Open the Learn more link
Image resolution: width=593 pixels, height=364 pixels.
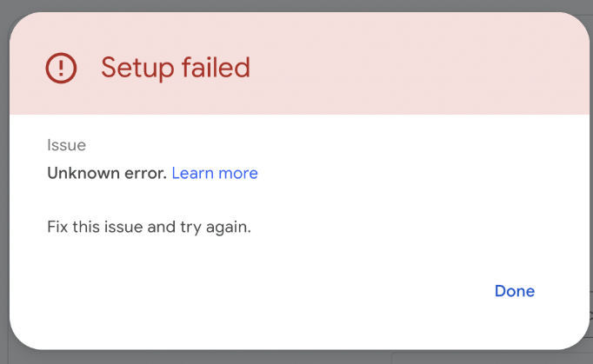[x=215, y=173]
